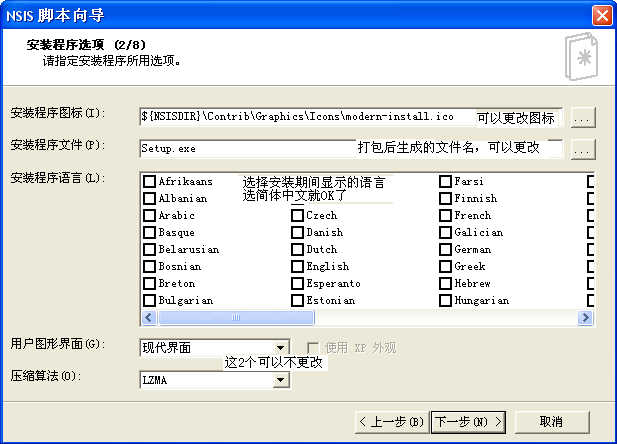617x444 pixels.
Task: Go back with 上一步(B) button
Action: click(392, 422)
